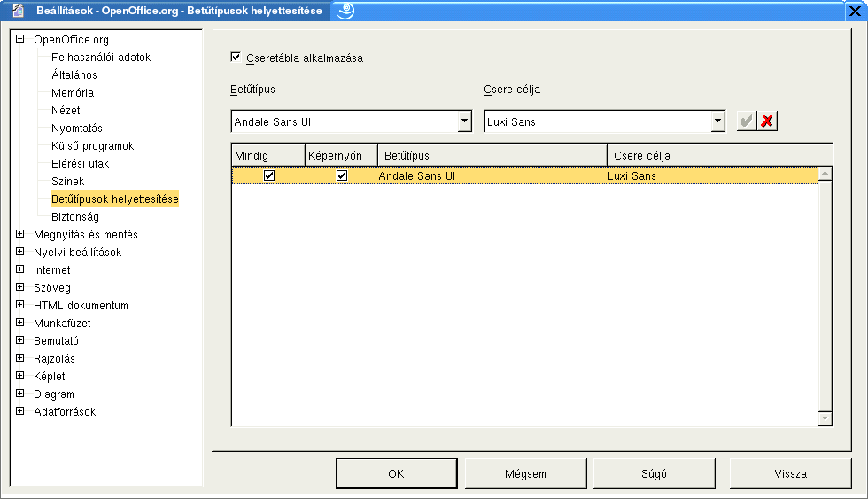The image size is (868, 499).
Task: Select Színek tree item
Action: pos(67,181)
